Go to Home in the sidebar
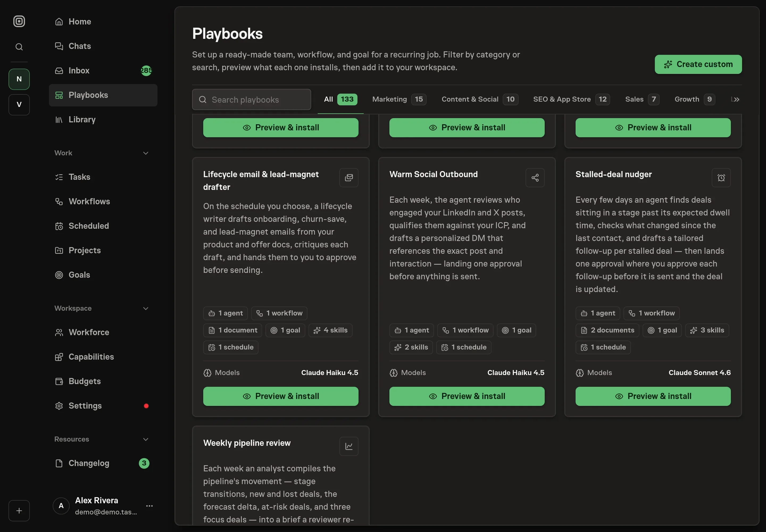This screenshot has height=532, width=766. [103, 22]
